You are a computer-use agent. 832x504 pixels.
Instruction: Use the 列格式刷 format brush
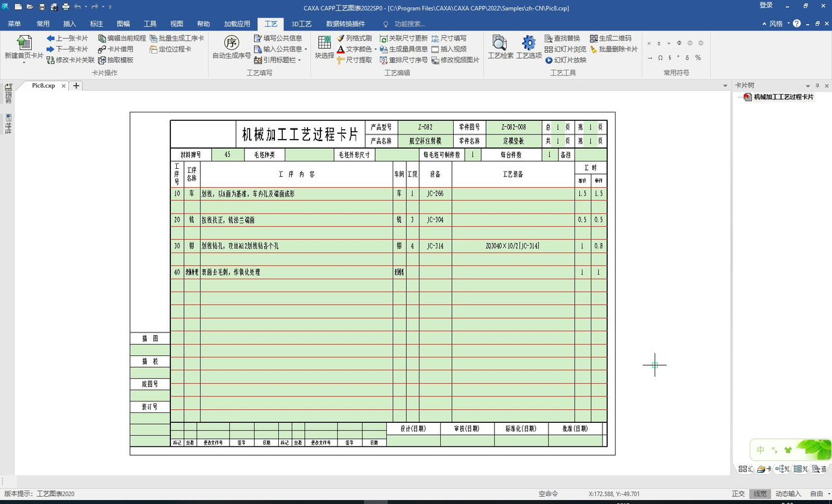tap(354, 38)
